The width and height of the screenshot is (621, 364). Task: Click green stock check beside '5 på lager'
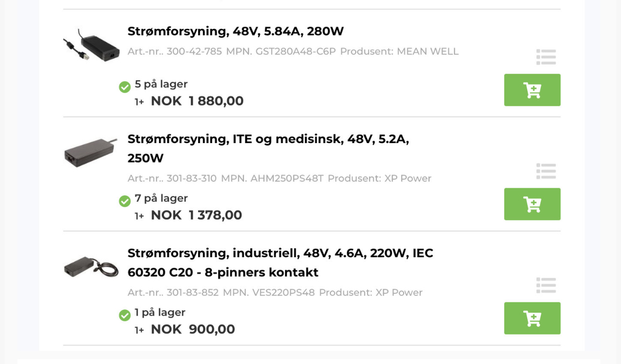point(125,87)
